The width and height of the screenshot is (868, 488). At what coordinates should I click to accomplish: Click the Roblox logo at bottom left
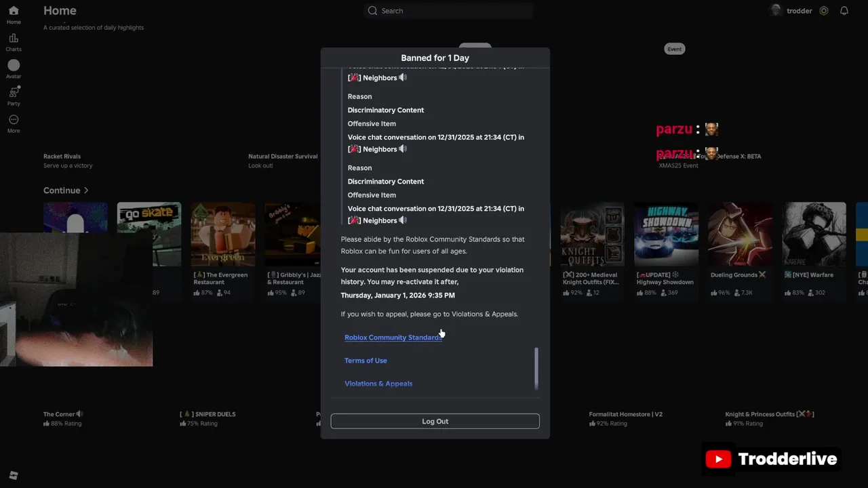pos(14,476)
